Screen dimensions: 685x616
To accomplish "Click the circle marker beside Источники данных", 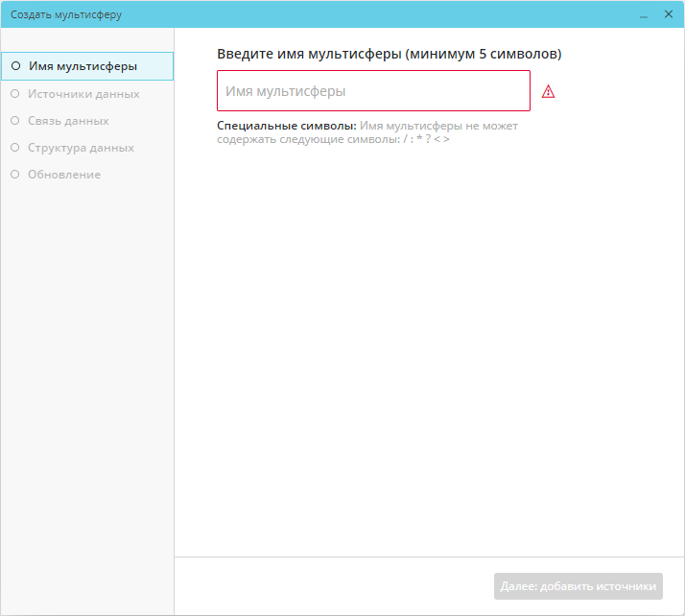I will click(x=15, y=94).
